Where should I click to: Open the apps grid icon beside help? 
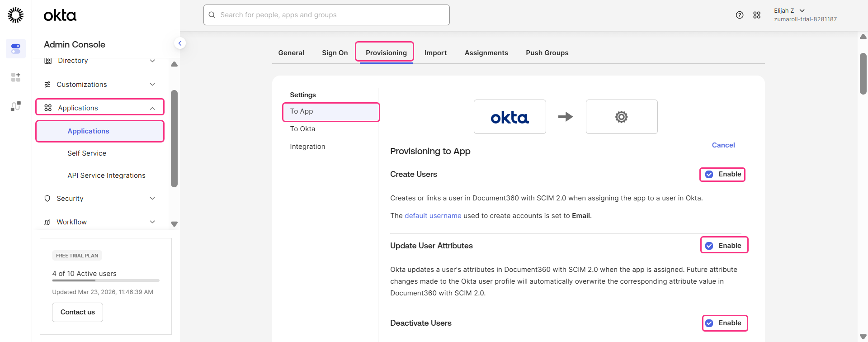coord(757,15)
